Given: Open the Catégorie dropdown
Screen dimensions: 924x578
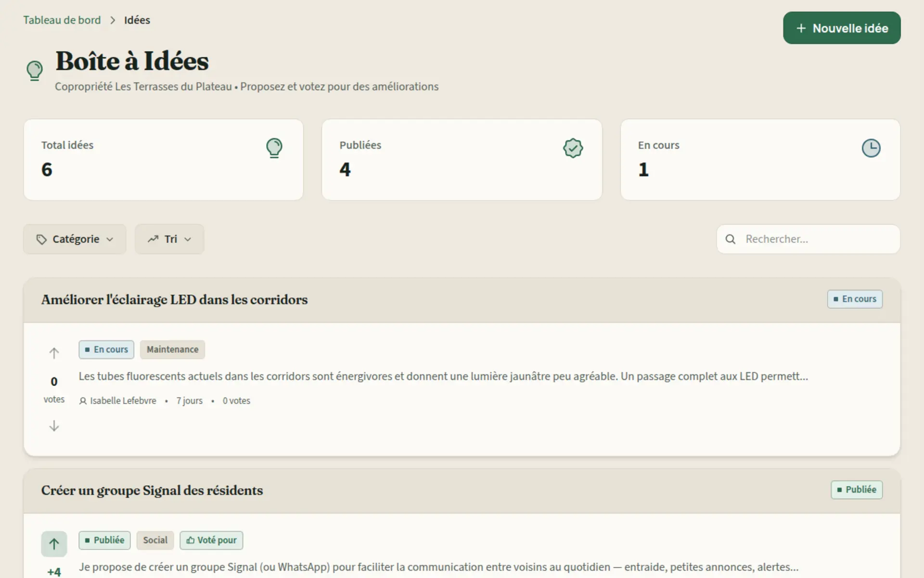Looking at the screenshot, I should (75, 239).
